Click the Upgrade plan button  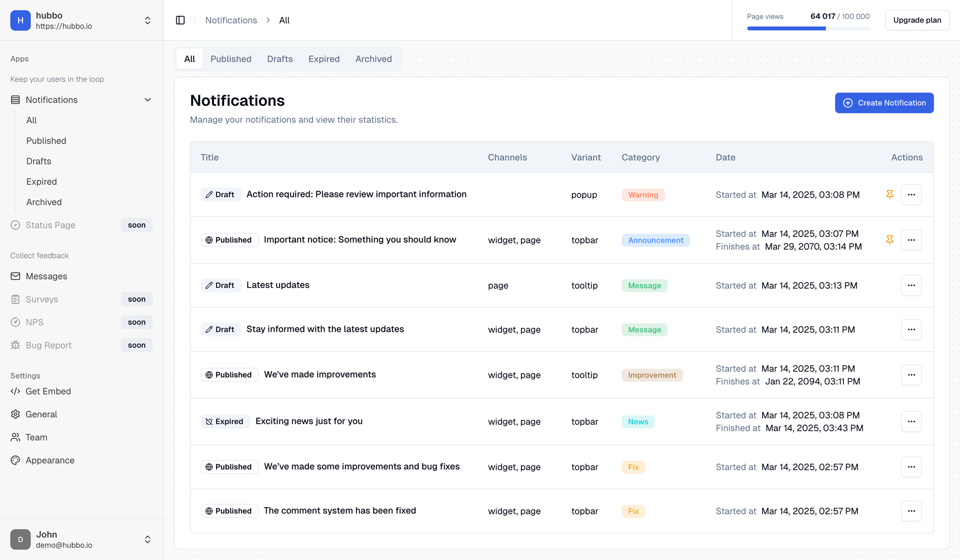point(917,20)
